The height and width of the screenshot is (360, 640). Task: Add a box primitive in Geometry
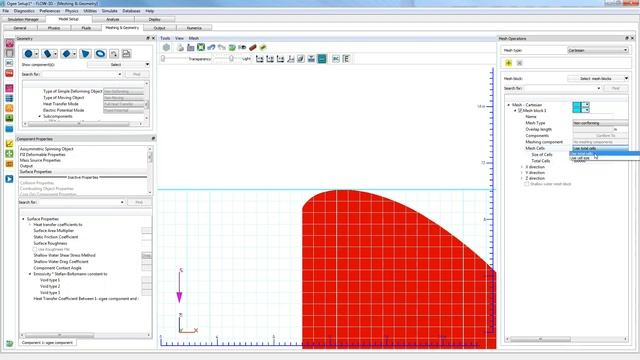click(66, 53)
